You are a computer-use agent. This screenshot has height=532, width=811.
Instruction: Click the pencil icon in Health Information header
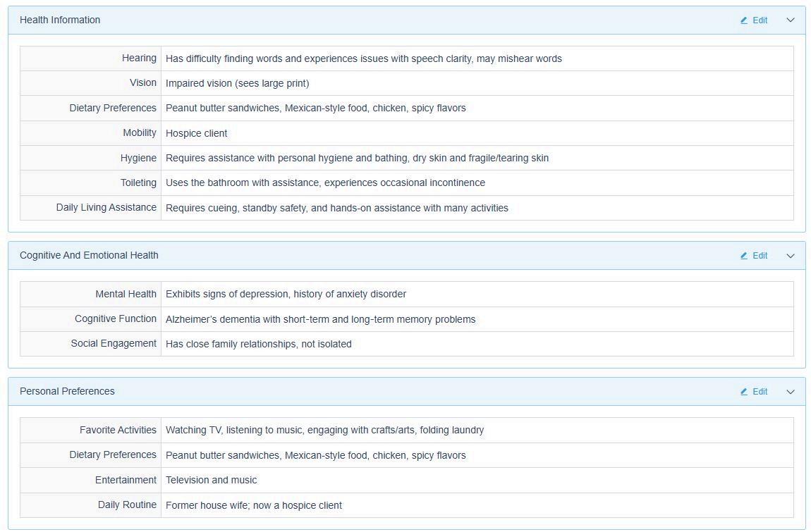point(744,20)
